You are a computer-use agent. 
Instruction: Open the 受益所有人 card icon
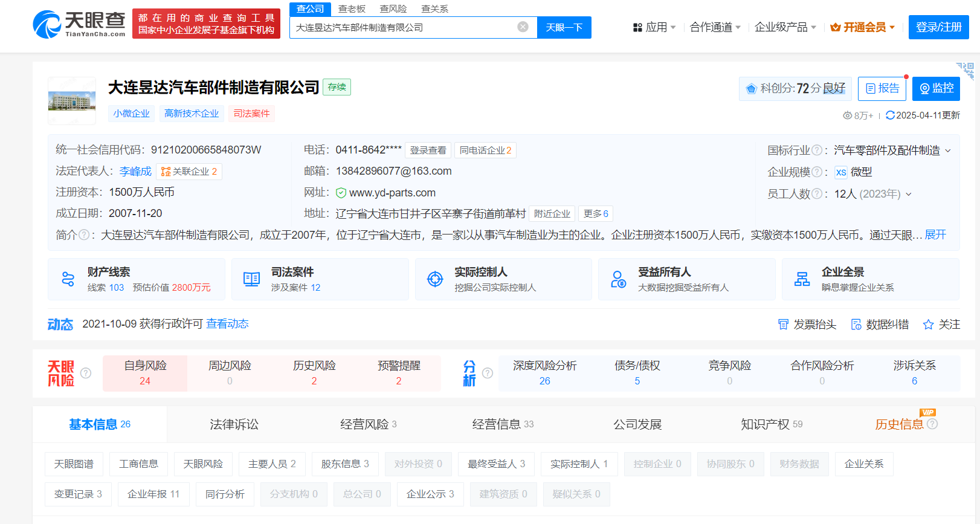[x=618, y=279]
